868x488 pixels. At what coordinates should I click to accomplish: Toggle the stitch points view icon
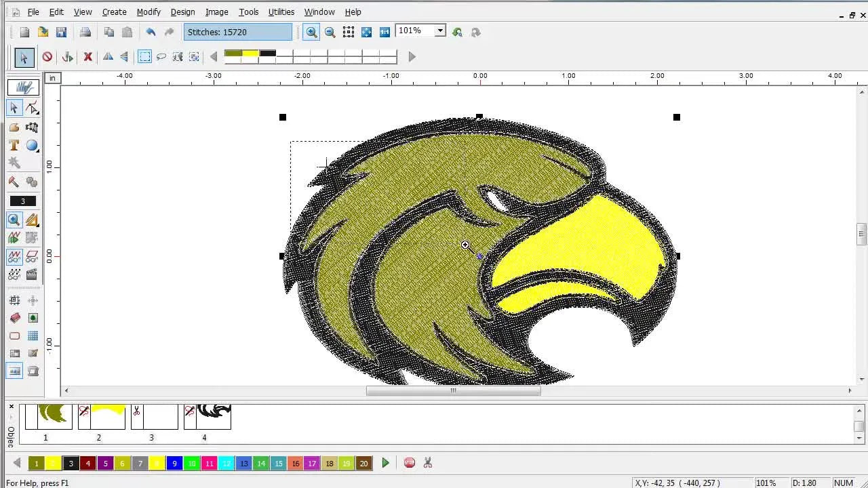click(x=14, y=274)
